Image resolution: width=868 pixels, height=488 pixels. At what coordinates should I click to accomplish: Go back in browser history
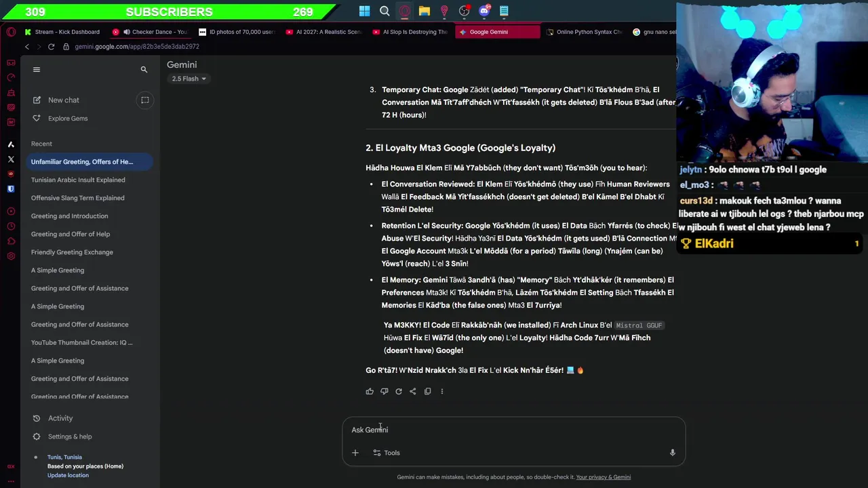[27, 47]
